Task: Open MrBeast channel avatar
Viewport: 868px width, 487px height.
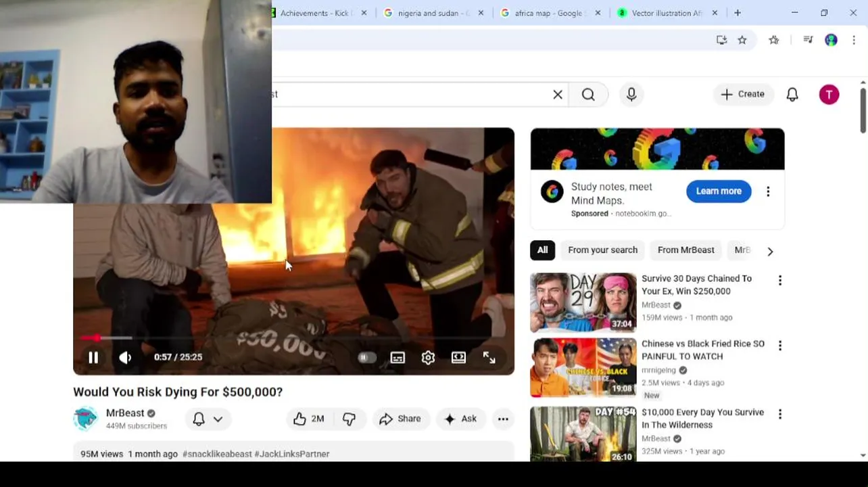Action: tap(86, 419)
